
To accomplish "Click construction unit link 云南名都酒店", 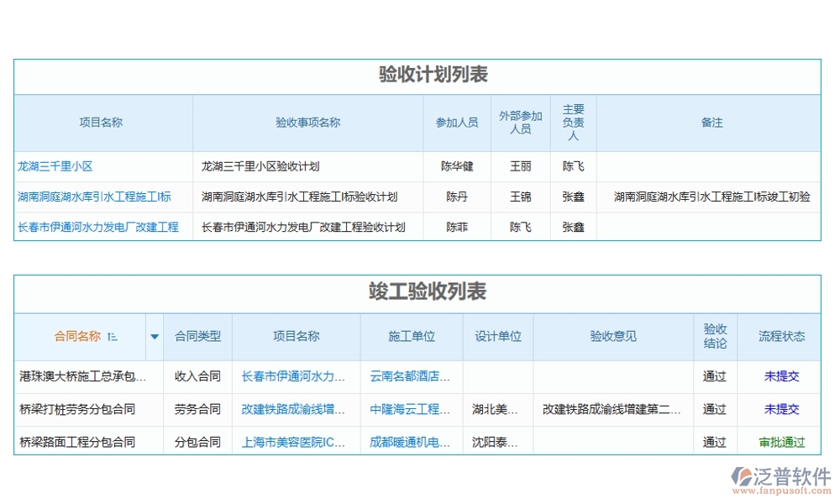I will (410, 376).
